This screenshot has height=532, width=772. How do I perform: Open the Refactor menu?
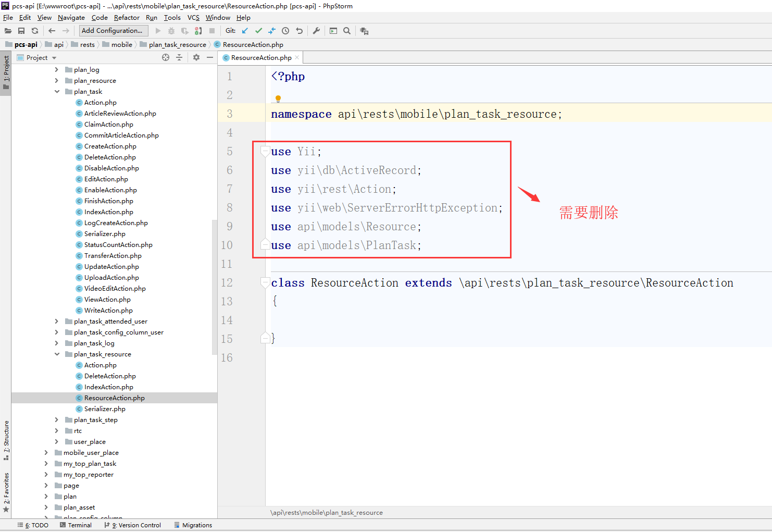127,17
